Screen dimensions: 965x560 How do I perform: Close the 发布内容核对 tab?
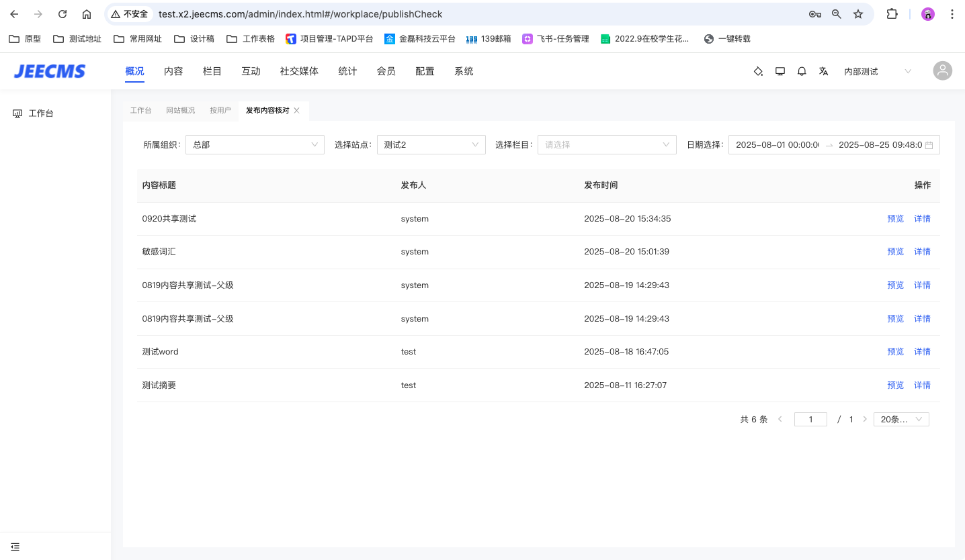pos(296,111)
